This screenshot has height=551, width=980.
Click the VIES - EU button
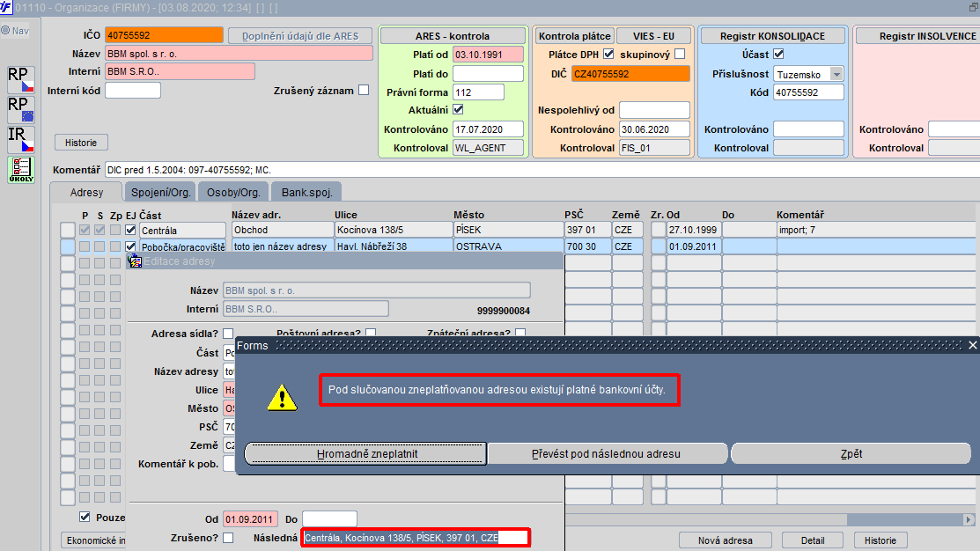(x=653, y=35)
